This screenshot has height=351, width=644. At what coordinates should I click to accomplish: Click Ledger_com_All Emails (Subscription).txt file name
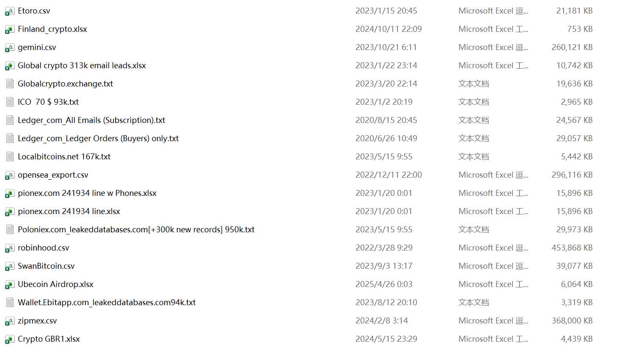pyautogui.click(x=92, y=120)
